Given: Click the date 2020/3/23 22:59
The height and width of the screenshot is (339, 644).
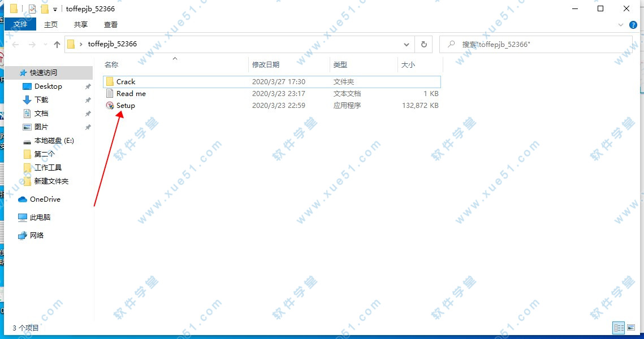Looking at the screenshot, I should [279, 106].
